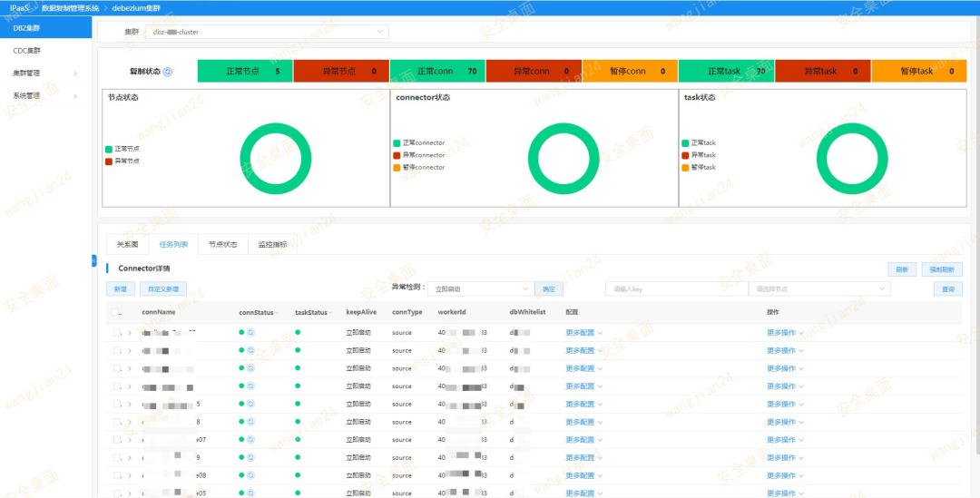980x498 pixels.
Task: Open 更多操作 in the row ending e08
Action: 785,475
